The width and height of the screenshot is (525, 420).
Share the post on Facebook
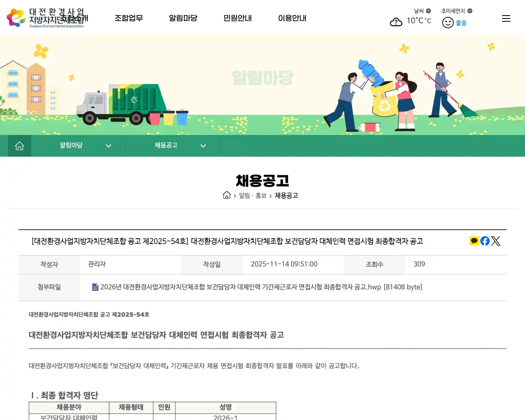(x=485, y=241)
